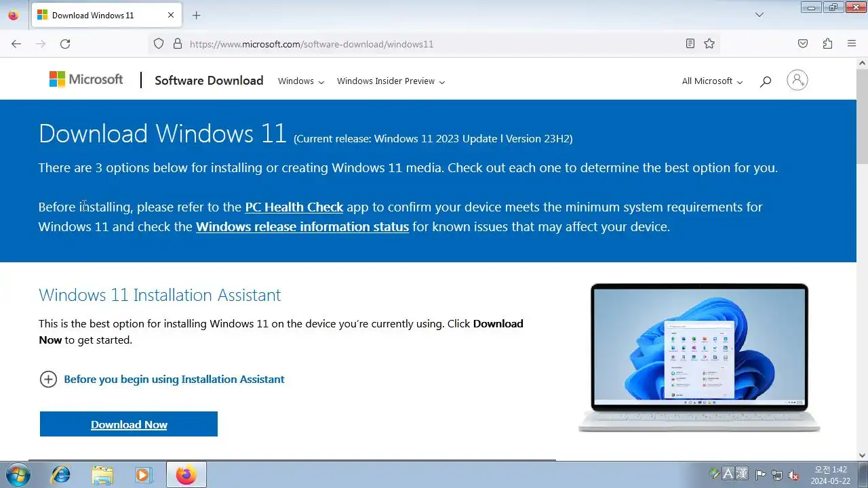Open Windows release information status link
Image resolution: width=868 pixels, height=488 pixels.
pos(302,226)
